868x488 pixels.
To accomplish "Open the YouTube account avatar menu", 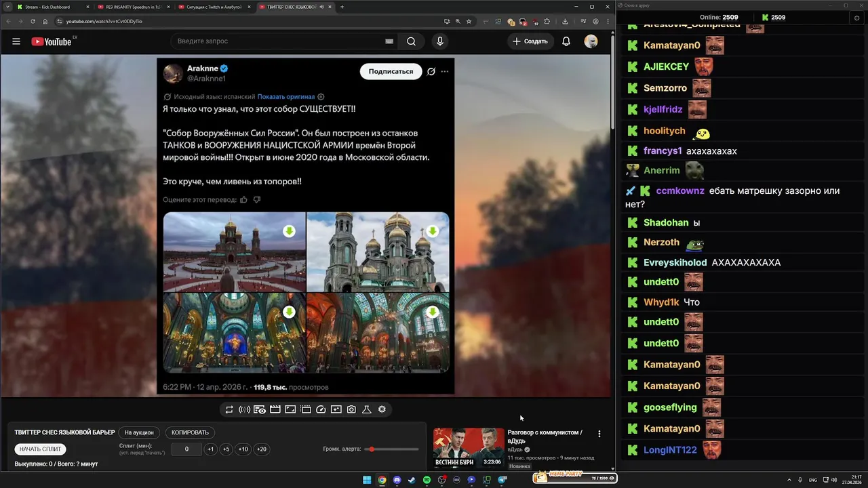I will [x=591, y=41].
